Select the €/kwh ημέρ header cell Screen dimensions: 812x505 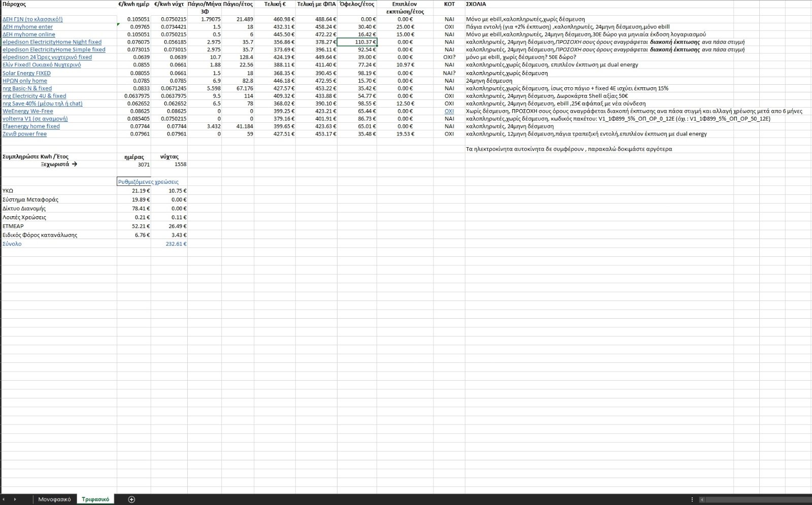coord(133,4)
